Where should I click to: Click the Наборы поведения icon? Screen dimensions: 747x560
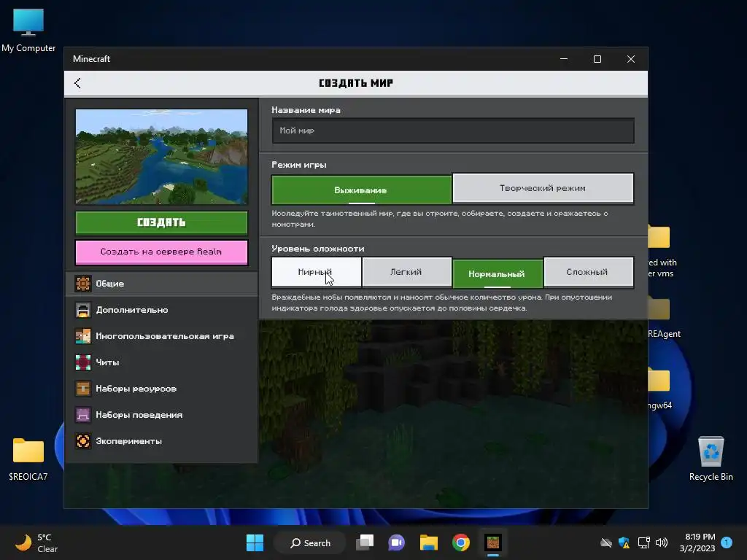pos(83,415)
